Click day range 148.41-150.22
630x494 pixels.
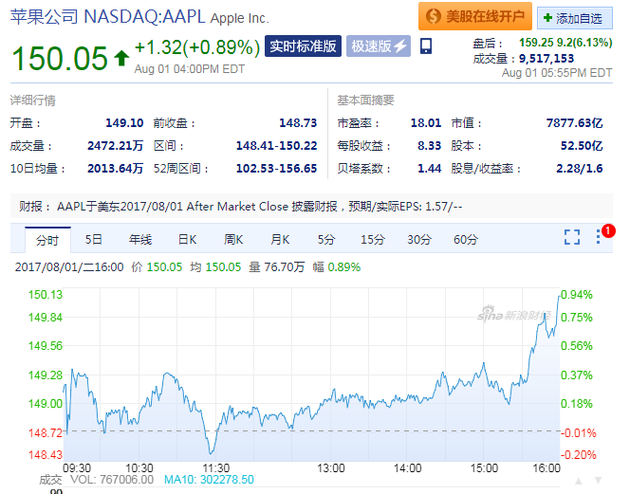[276, 146]
